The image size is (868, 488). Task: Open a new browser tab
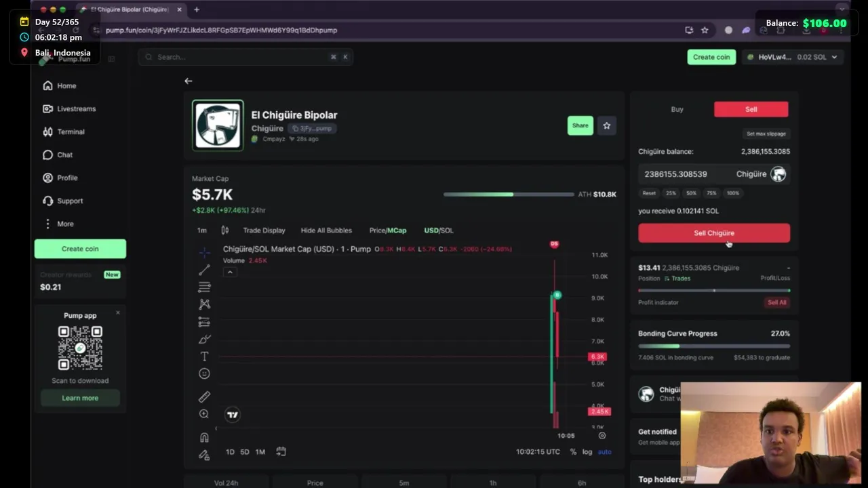[x=197, y=9]
